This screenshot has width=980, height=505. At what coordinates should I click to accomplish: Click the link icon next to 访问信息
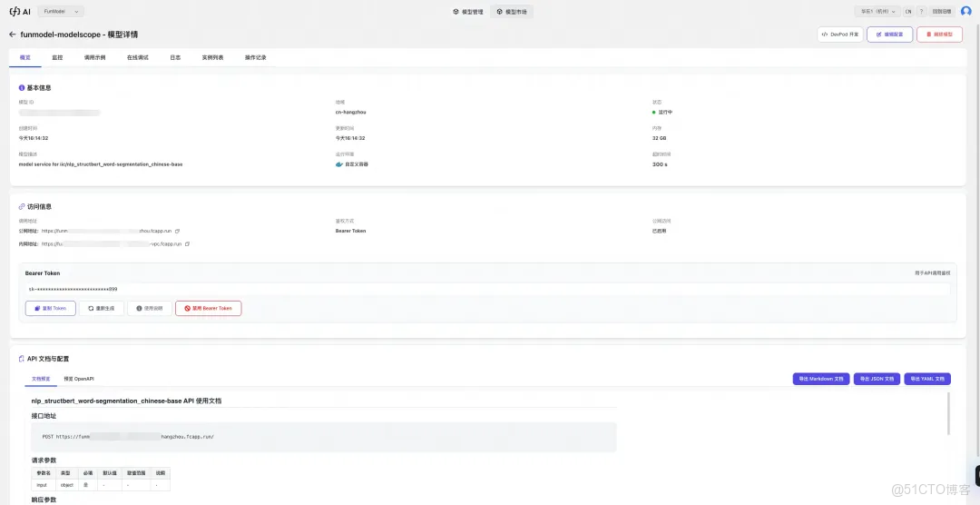(22, 206)
